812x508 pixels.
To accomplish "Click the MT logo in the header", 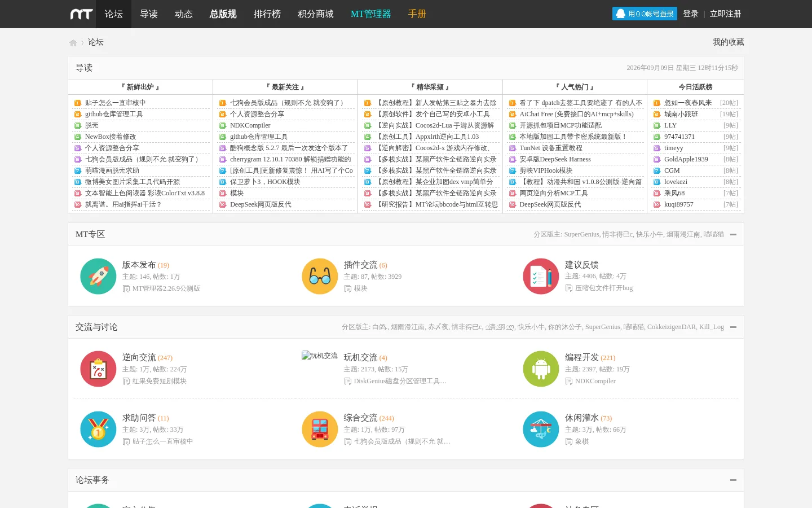I will click(81, 14).
